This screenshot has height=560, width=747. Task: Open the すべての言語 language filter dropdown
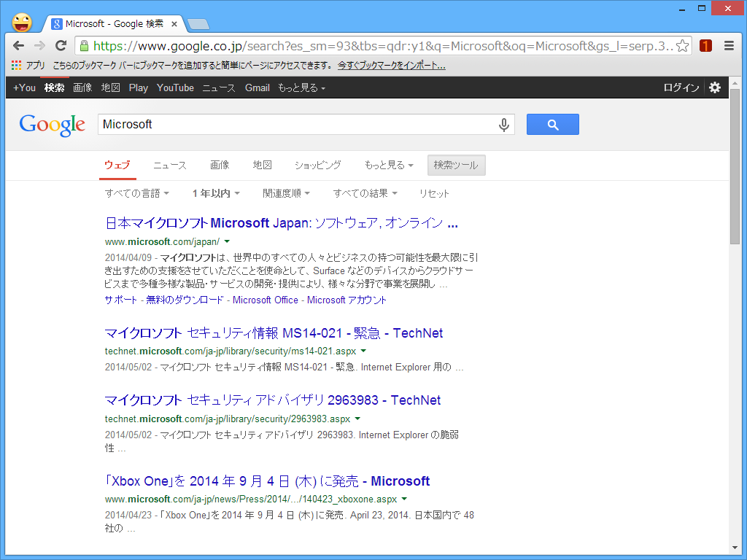point(137,192)
